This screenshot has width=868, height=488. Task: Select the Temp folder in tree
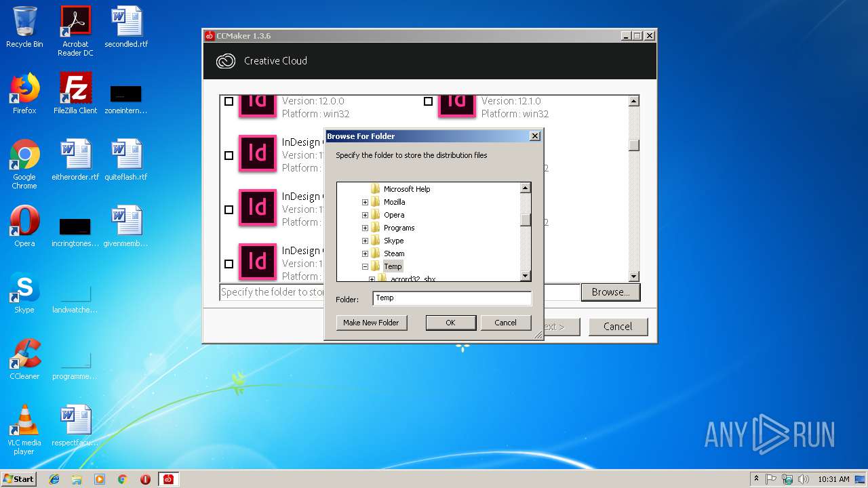click(393, 266)
